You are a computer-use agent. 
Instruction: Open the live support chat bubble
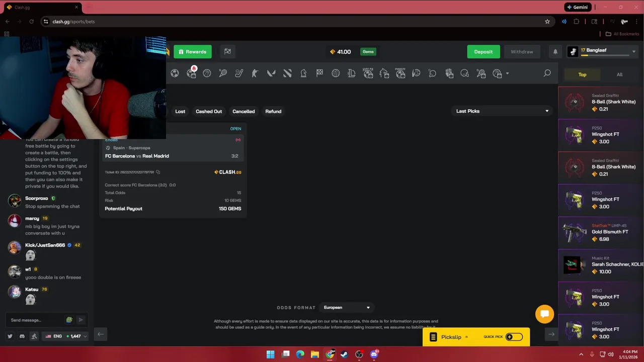[x=544, y=314]
